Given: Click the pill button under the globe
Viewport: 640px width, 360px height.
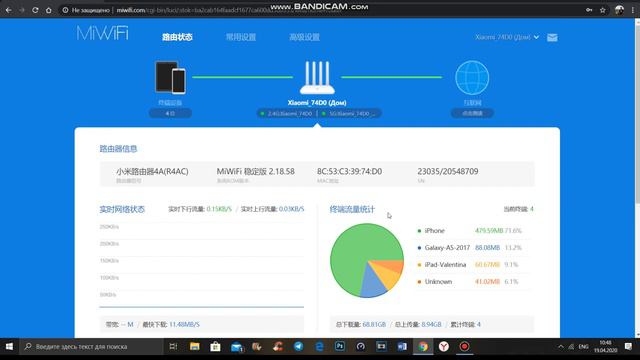Looking at the screenshot, I should point(472,113).
